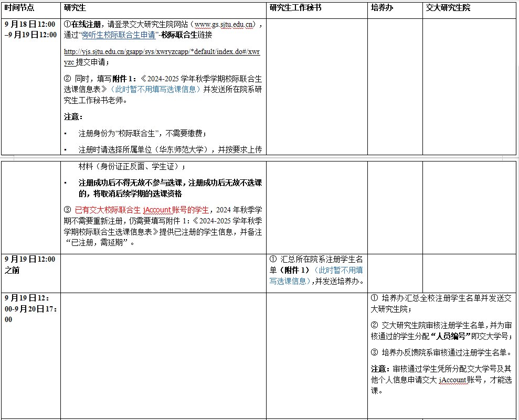Click the text ③培养办反馈院系审核通过注册学生名单

pyautogui.click(x=442, y=352)
